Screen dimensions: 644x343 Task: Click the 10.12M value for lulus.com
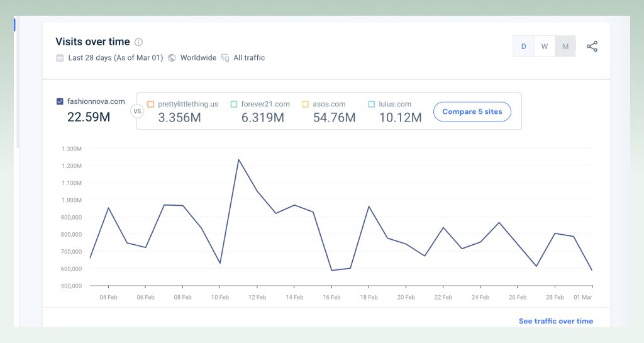click(x=401, y=118)
